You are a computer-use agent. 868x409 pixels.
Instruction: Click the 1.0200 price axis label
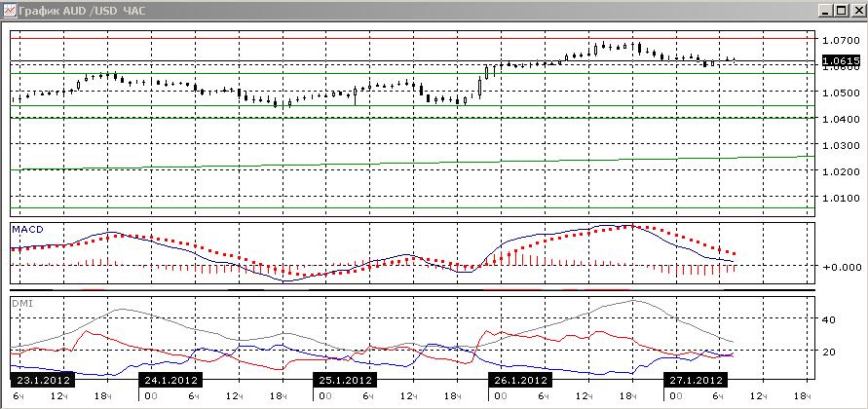pos(841,171)
